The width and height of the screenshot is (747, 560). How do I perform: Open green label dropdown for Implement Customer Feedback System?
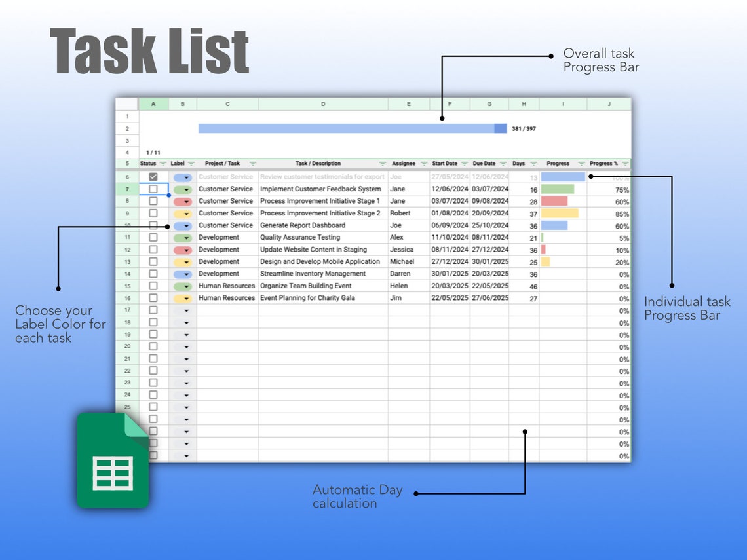[182, 189]
